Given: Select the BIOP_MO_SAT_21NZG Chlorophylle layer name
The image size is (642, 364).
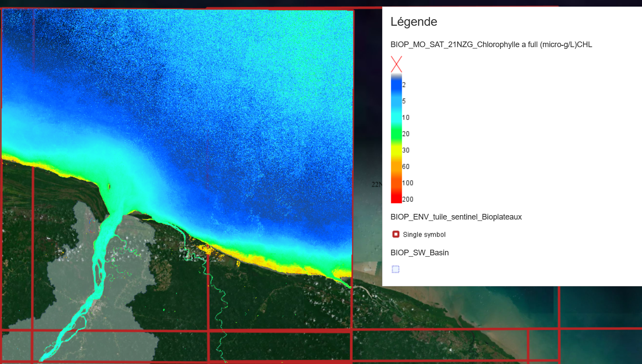Looking at the screenshot, I should tap(491, 45).
